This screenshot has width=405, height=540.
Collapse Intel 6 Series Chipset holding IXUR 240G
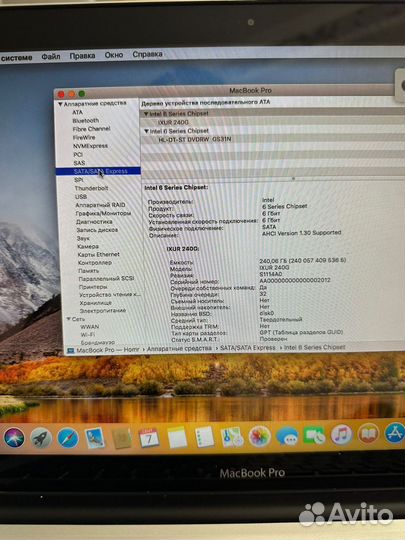tap(146, 114)
